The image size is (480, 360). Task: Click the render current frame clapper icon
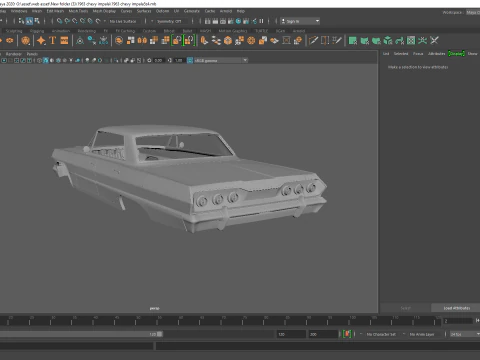215,21
